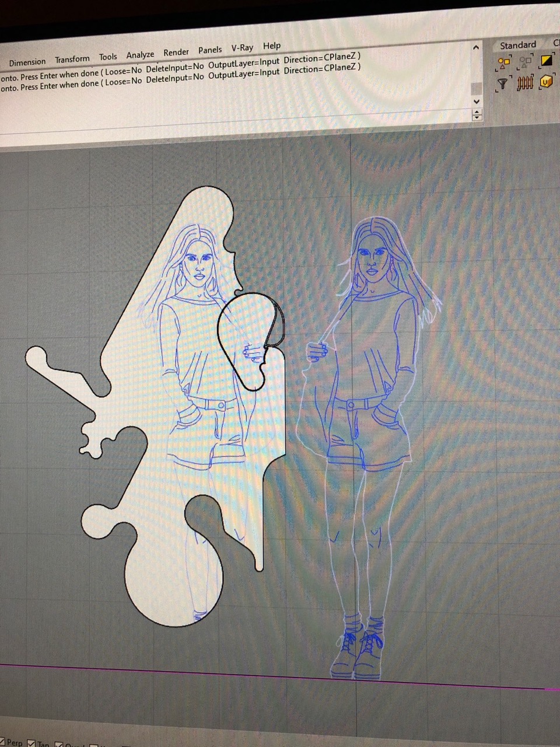Open the Analyze menu

click(x=140, y=54)
